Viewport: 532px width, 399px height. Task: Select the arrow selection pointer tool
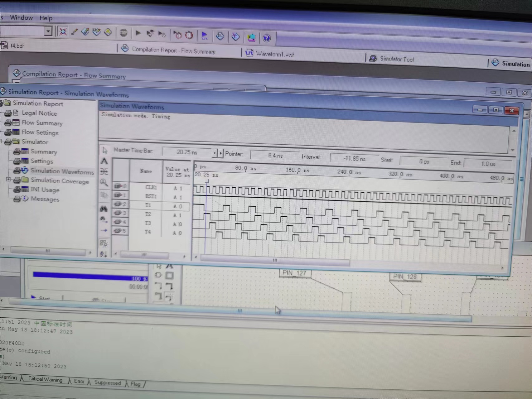[105, 151]
